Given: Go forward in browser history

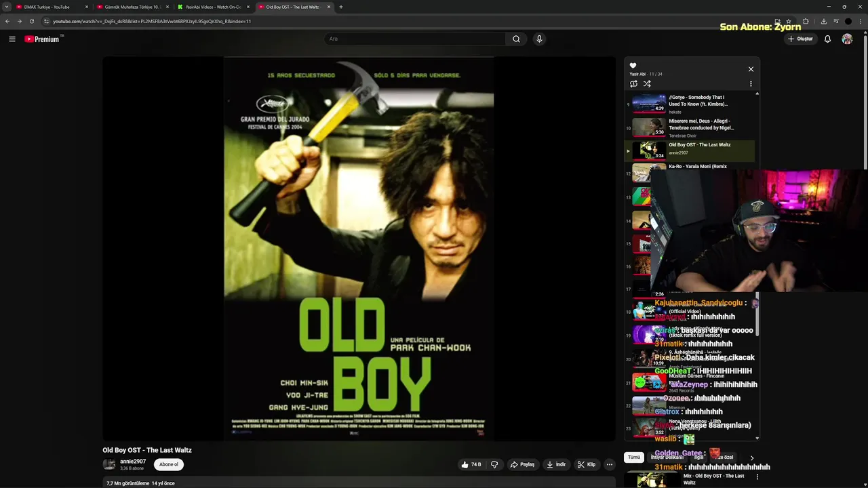Looking at the screenshot, I should pyautogui.click(x=19, y=21).
